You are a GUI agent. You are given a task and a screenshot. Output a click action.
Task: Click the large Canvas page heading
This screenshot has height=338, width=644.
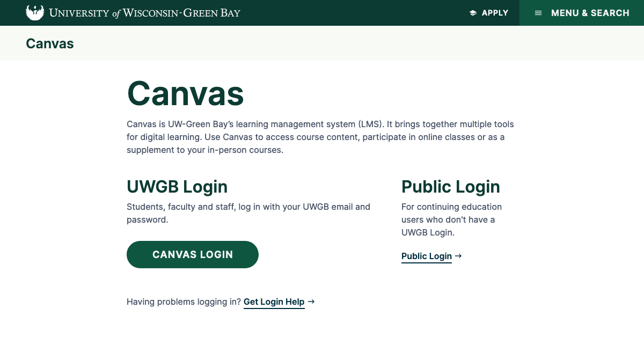tap(185, 93)
